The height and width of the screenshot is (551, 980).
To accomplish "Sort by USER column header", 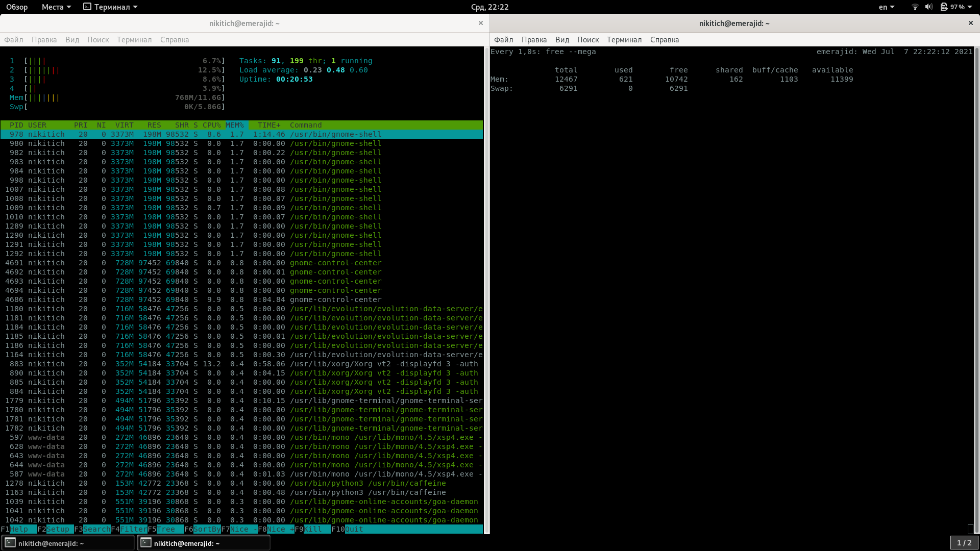I will pos(37,125).
